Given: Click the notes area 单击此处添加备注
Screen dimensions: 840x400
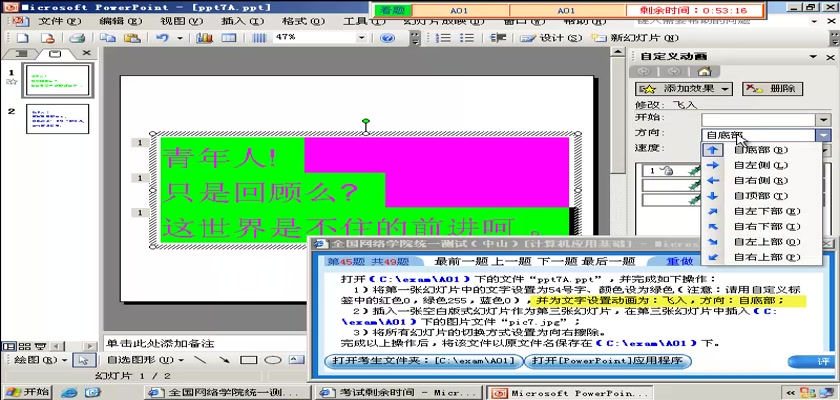Looking at the screenshot, I should [x=160, y=343].
